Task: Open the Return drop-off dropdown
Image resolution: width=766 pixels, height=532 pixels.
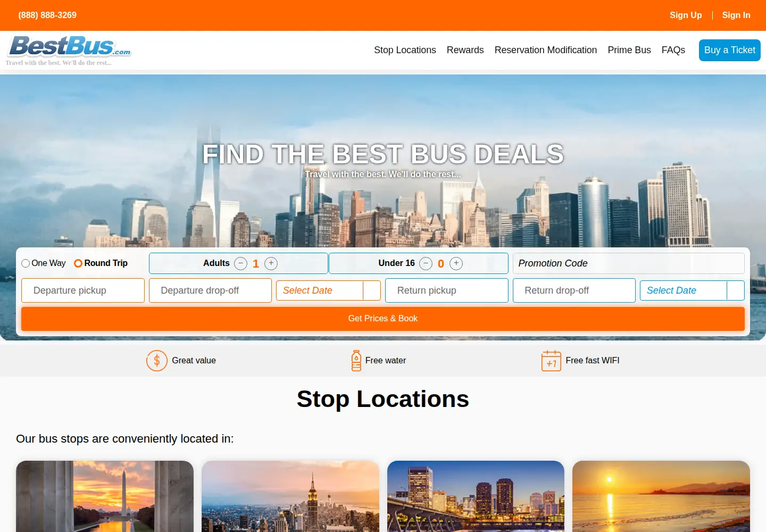Action: pos(574,290)
